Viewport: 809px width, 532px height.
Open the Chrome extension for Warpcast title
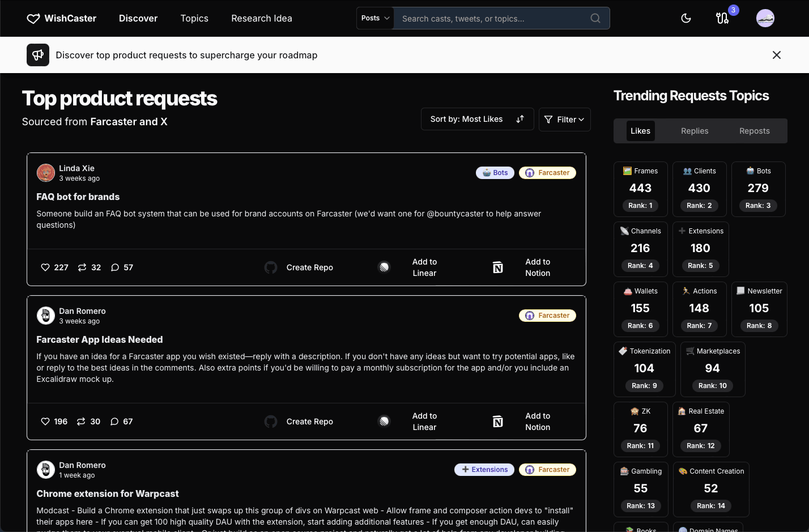[108, 493]
